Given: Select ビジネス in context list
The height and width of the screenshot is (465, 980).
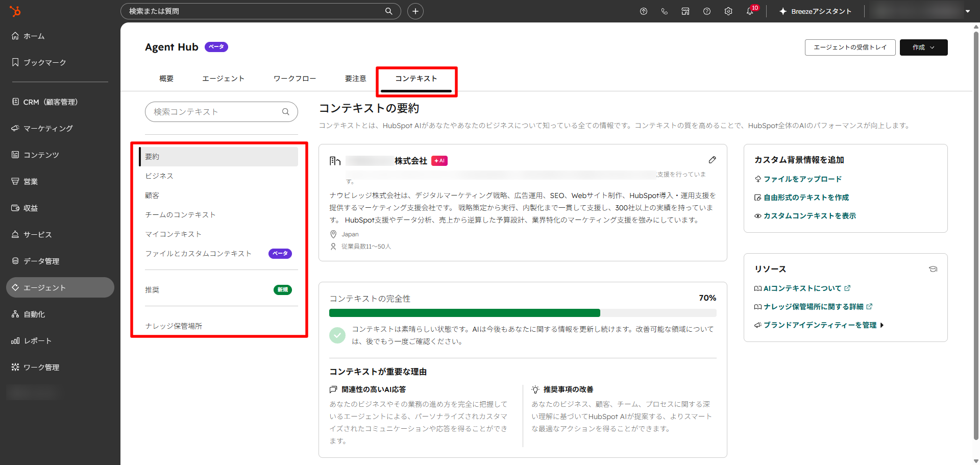Looking at the screenshot, I should click(x=219, y=176).
